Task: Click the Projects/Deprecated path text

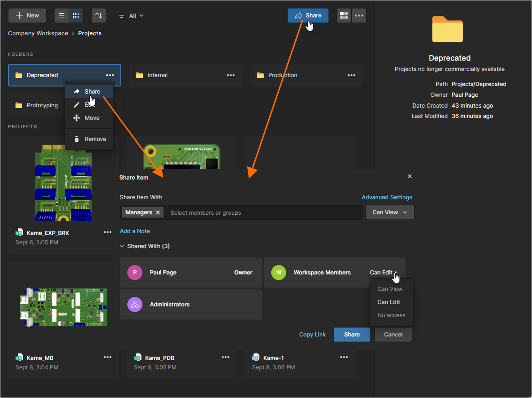Action: pyautogui.click(x=479, y=84)
